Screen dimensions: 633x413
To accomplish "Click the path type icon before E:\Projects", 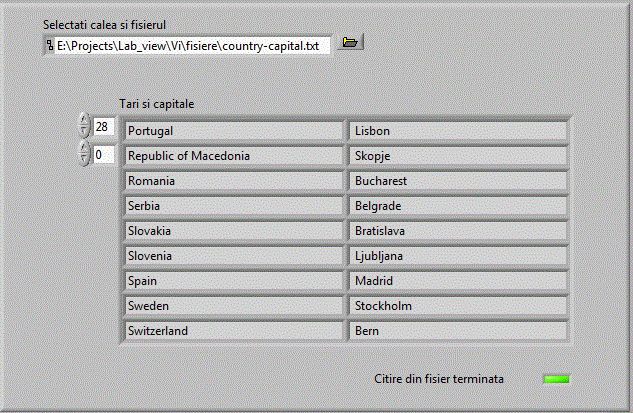I will 50,46.
